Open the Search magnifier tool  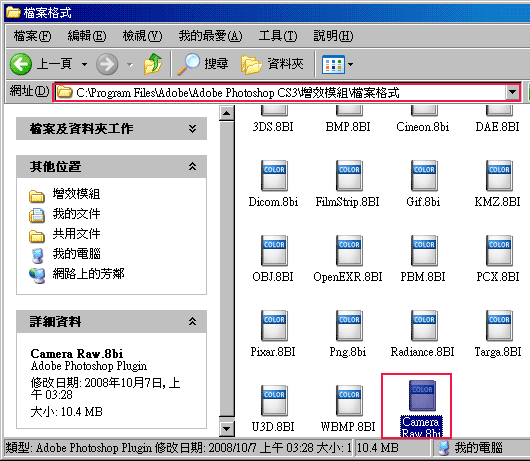pos(189,64)
